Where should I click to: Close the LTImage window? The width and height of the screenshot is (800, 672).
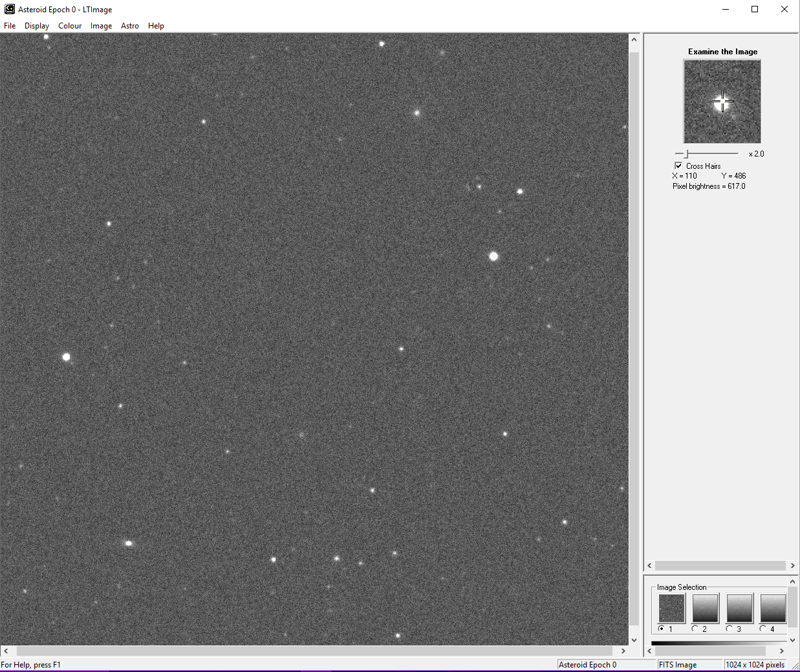(784, 9)
